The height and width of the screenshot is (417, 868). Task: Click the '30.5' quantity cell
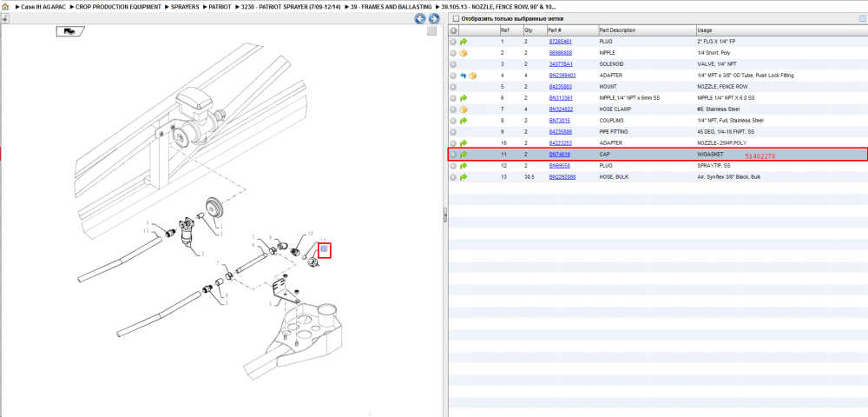tap(529, 177)
